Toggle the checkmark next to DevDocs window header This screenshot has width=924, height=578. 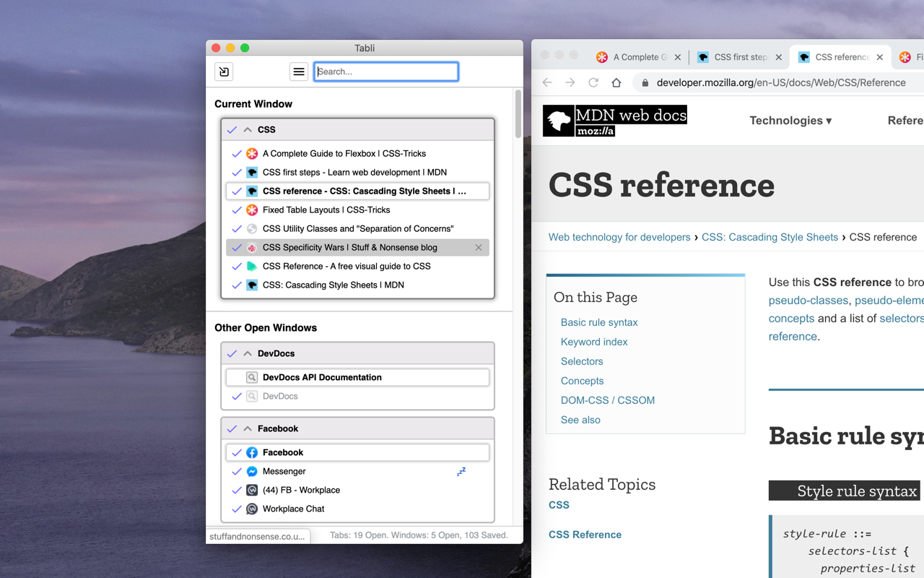coord(232,353)
